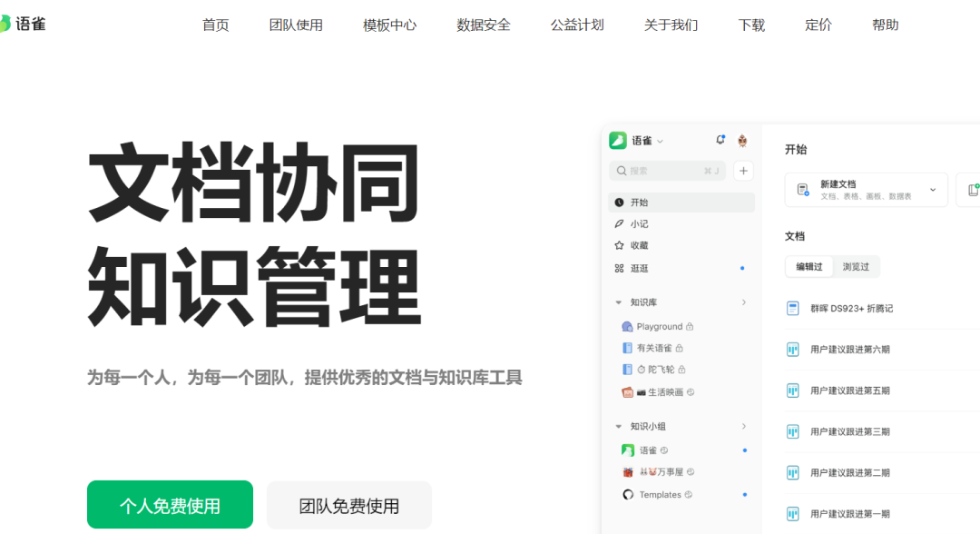Switch to the 编辑过 tab

point(808,267)
